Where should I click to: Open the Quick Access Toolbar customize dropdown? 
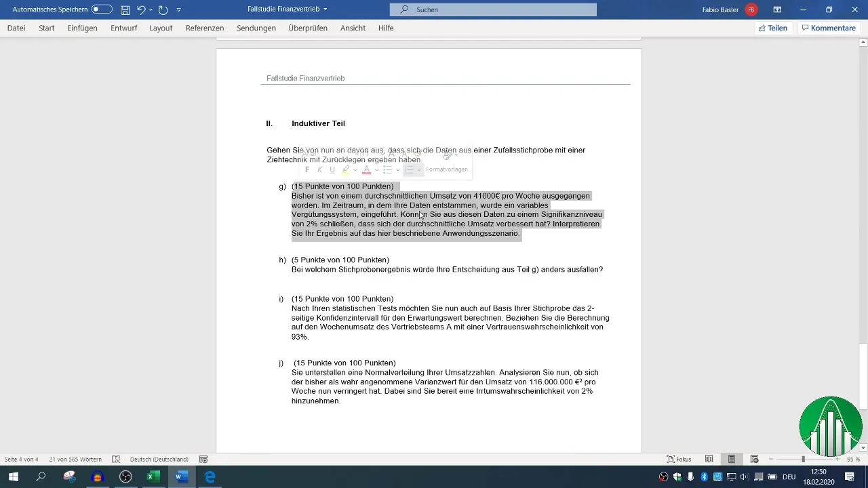(x=178, y=10)
